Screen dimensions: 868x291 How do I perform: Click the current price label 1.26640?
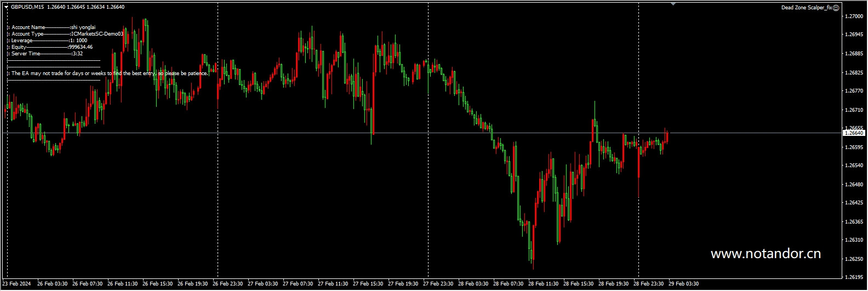[x=853, y=133]
